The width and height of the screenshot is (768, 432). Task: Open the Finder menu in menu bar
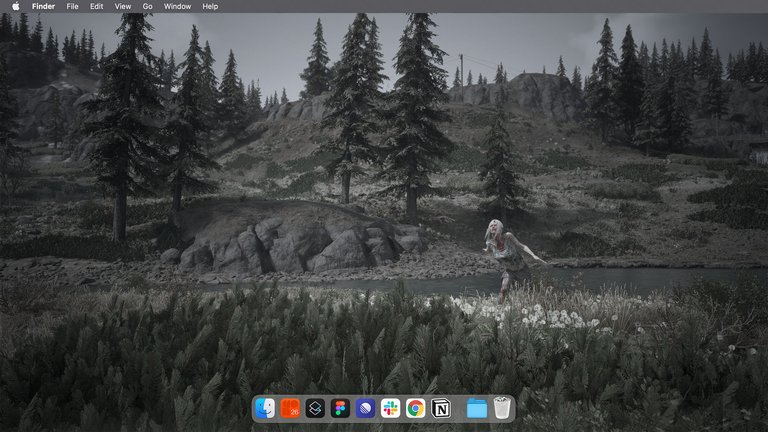(x=43, y=6)
